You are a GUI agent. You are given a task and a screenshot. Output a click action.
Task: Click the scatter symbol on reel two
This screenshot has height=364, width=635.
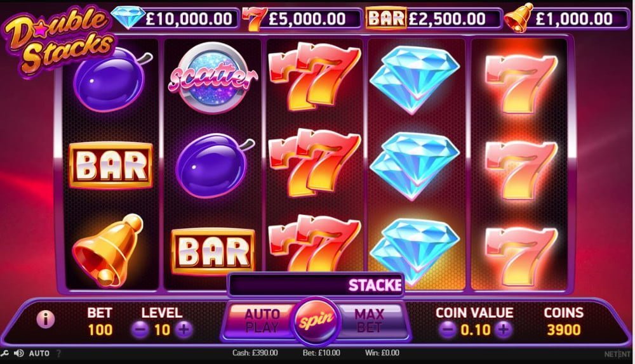tap(213, 77)
